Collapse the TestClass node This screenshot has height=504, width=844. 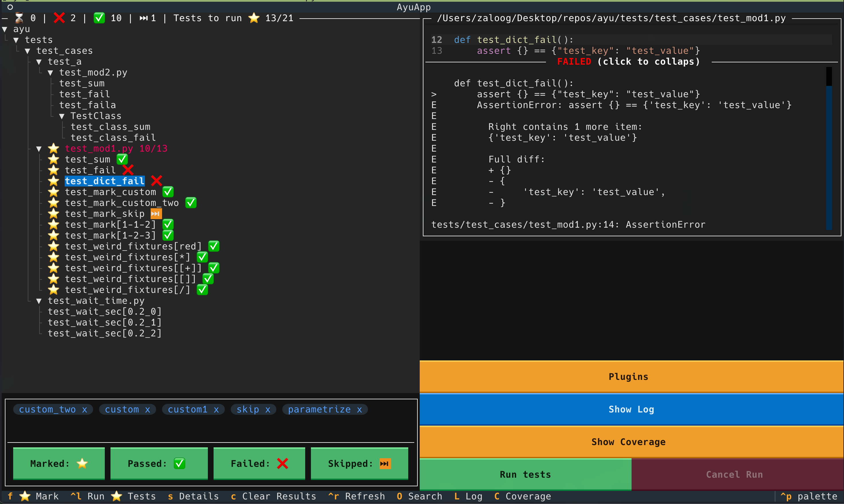coord(62,116)
